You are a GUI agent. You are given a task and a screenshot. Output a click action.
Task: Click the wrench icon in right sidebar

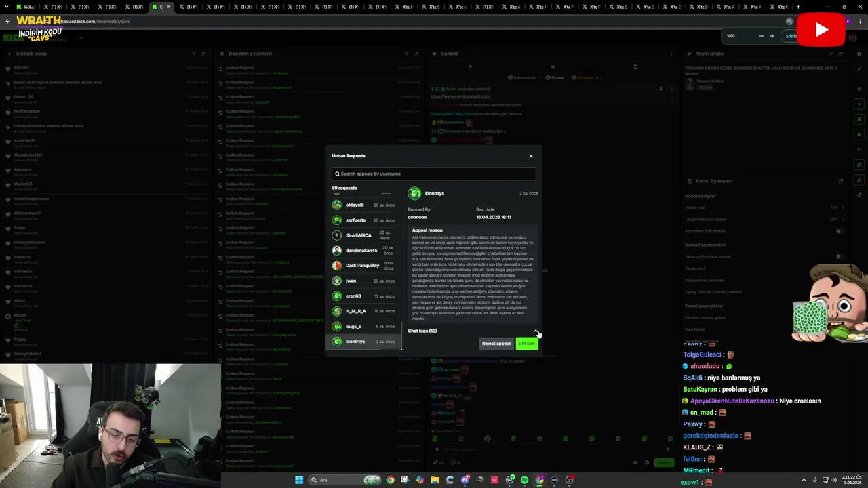pyautogui.click(x=859, y=180)
